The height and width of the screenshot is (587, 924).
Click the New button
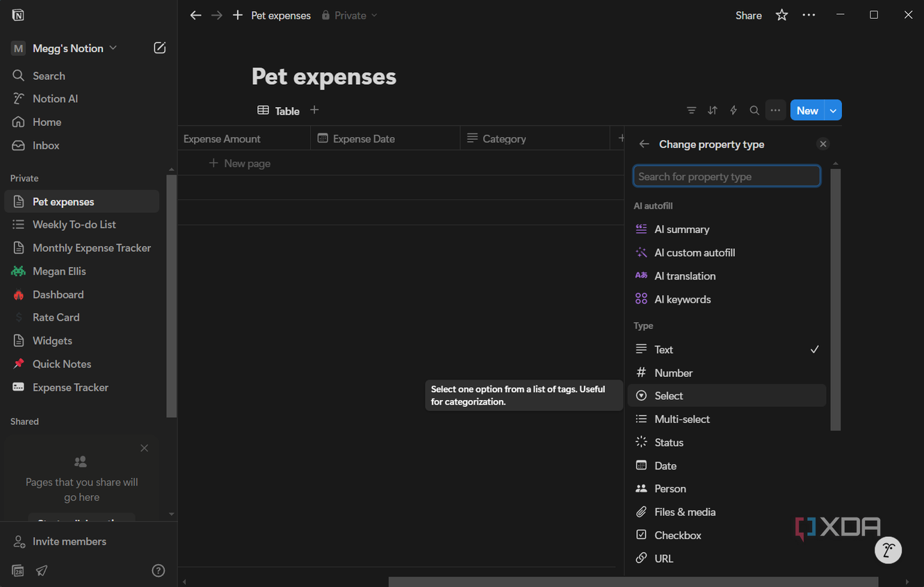(807, 111)
